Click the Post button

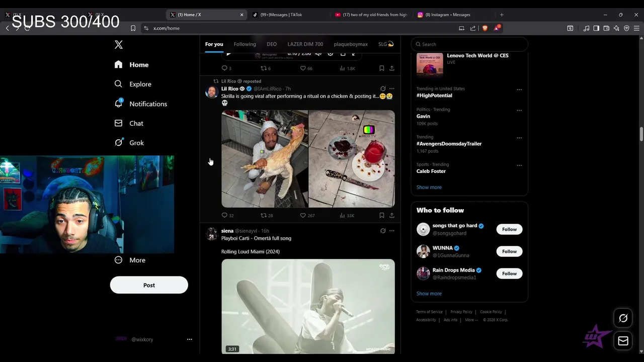pyautogui.click(x=149, y=285)
